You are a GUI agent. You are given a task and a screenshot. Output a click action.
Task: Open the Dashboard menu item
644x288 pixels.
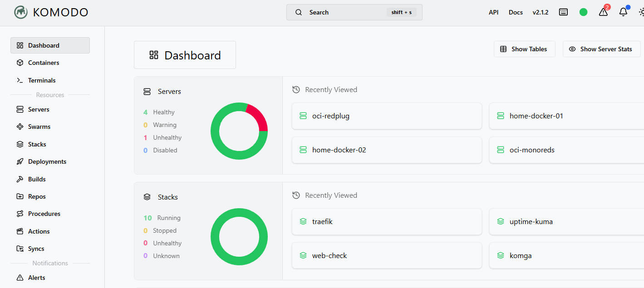pyautogui.click(x=50, y=45)
